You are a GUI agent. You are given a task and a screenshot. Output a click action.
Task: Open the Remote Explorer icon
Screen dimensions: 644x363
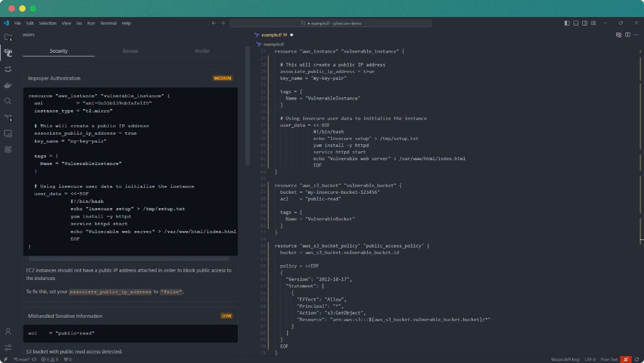click(x=8, y=133)
